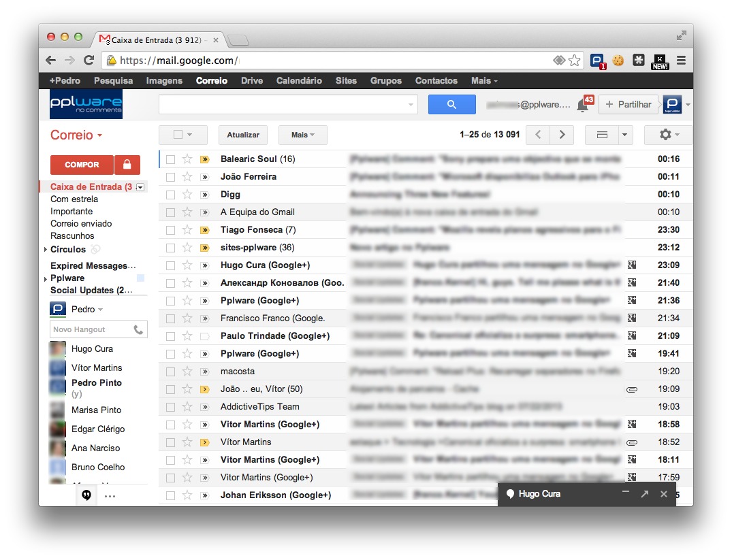Click the cookie extension icon
The width and height of the screenshot is (732, 560).
[x=618, y=60]
